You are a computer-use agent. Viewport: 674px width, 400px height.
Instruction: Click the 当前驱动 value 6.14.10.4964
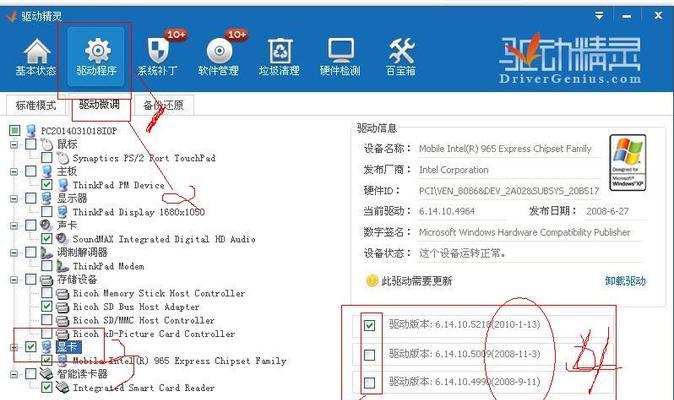pyautogui.click(x=447, y=211)
